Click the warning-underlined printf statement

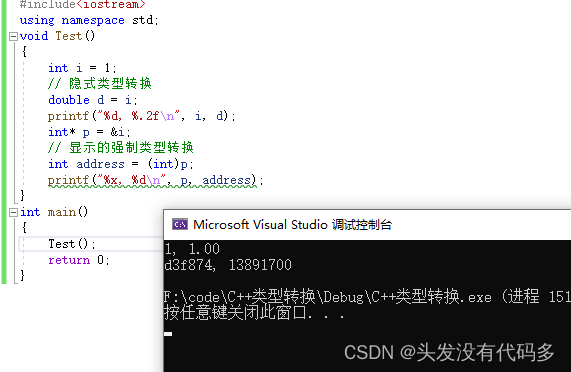point(155,181)
